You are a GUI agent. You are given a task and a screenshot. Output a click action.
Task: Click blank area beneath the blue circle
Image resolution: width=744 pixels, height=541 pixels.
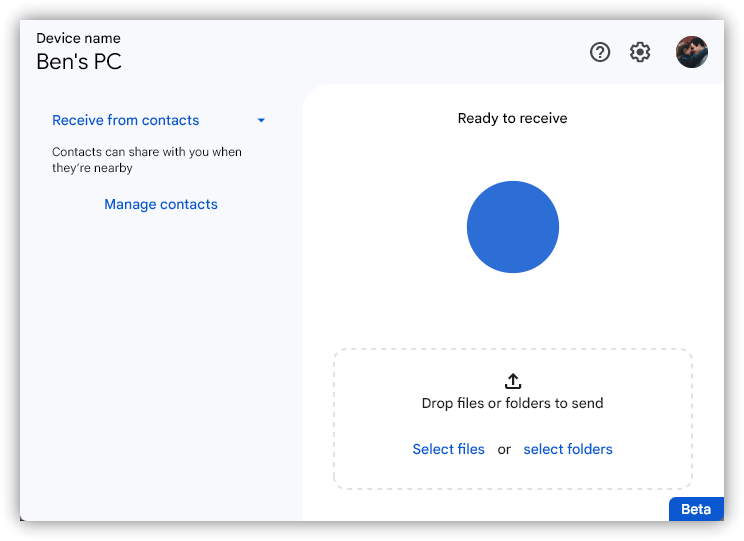tap(513, 310)
